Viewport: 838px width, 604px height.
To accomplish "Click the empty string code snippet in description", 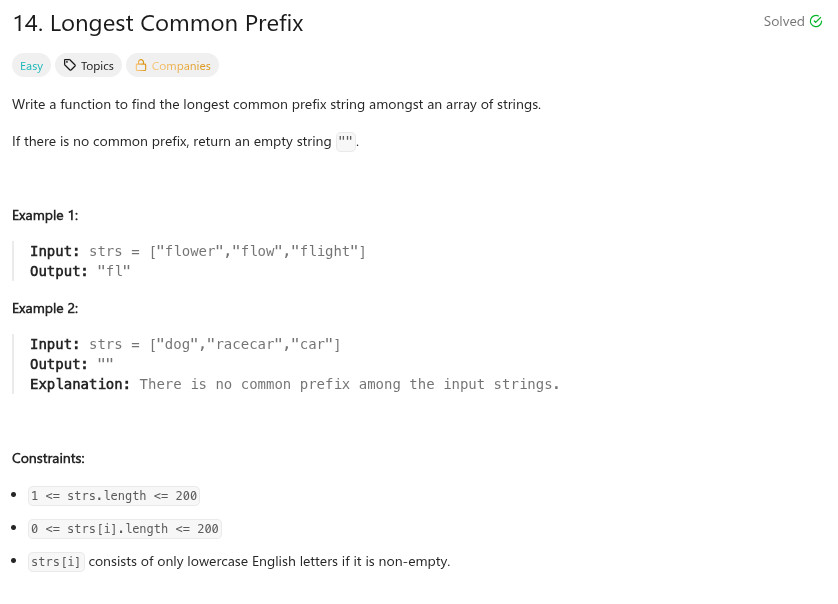I will pyautogui.click(x=346, y=142).
